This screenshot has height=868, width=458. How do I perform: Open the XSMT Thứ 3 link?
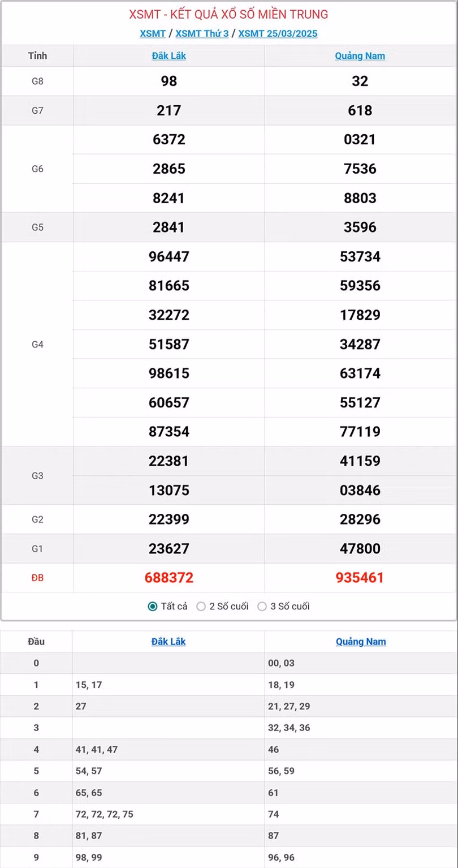pyautogui.click(x=202, y=33)
